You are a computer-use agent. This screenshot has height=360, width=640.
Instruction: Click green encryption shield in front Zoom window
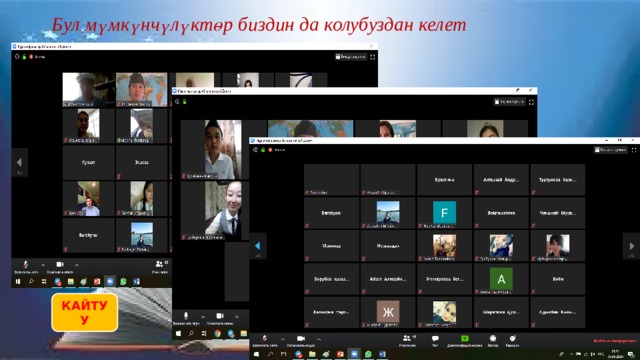click(263, 150)
